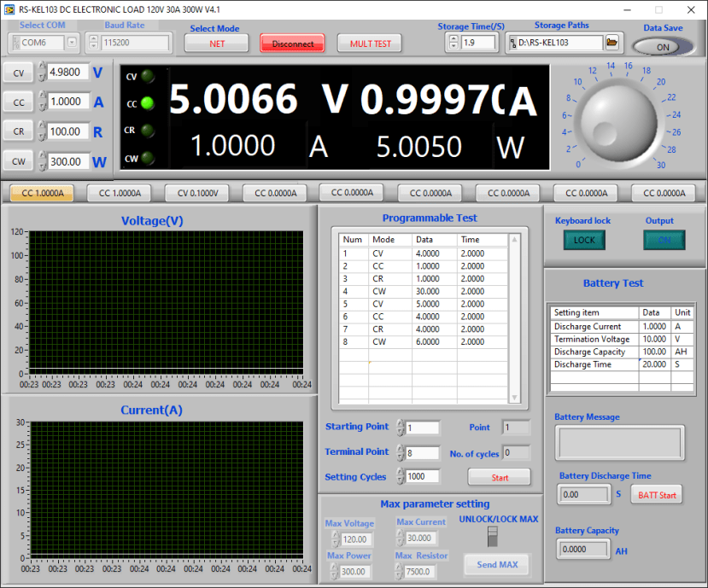Adjust the CC current stepper
The width and height of the screenshot is (708, 588).
[x=42, y=101]
